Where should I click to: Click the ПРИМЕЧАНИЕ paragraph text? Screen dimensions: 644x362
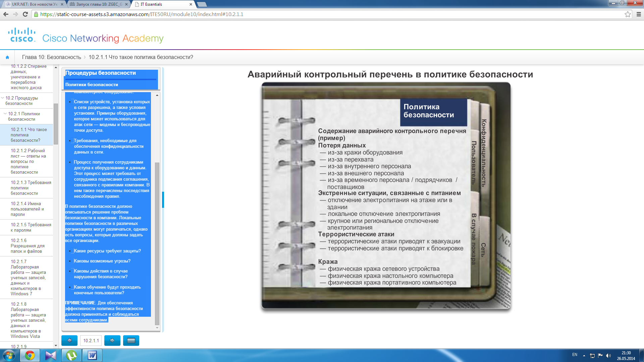point(104,311)
